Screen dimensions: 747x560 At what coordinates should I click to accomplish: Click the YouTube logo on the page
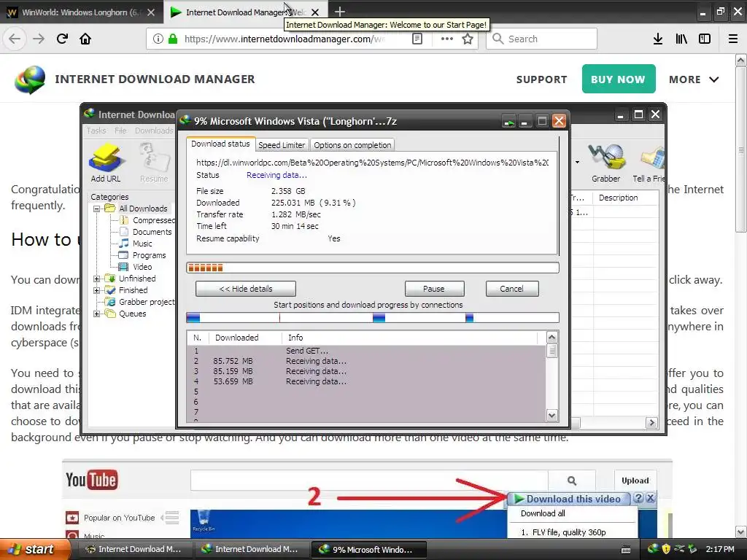(x=91, y=480)
